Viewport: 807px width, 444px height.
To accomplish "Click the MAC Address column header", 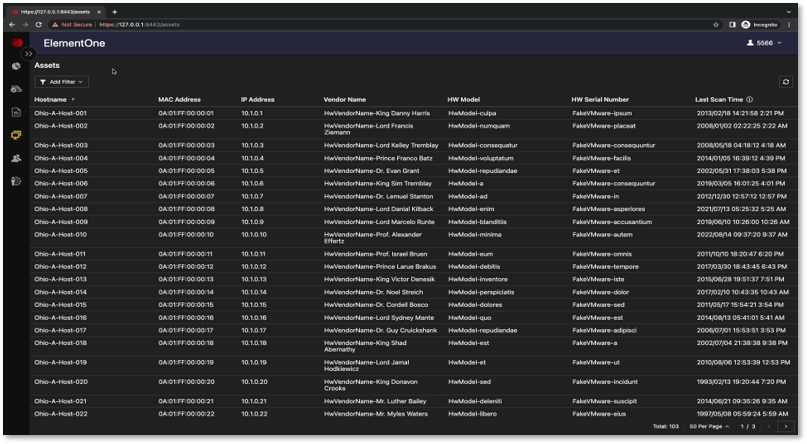I will coord(179,100).
